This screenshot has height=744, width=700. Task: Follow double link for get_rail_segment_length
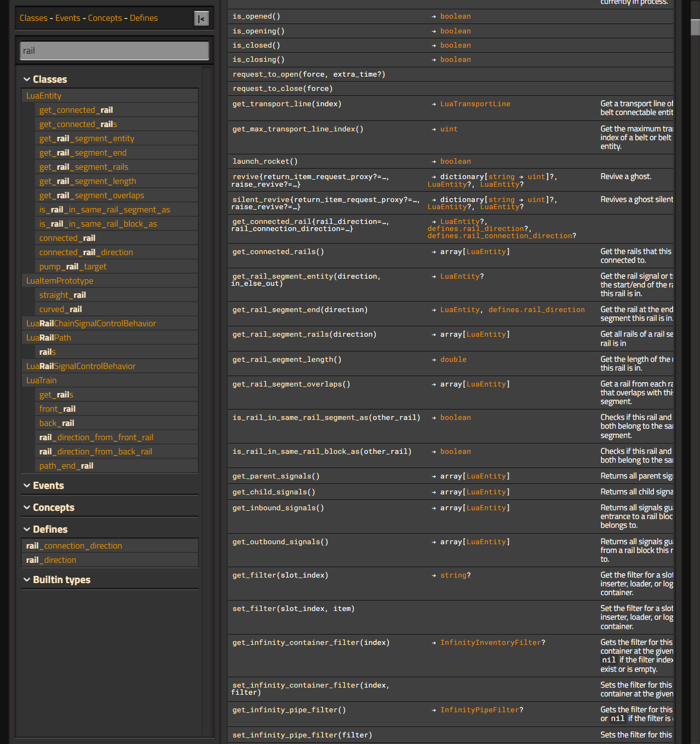(x=454, y=360)
